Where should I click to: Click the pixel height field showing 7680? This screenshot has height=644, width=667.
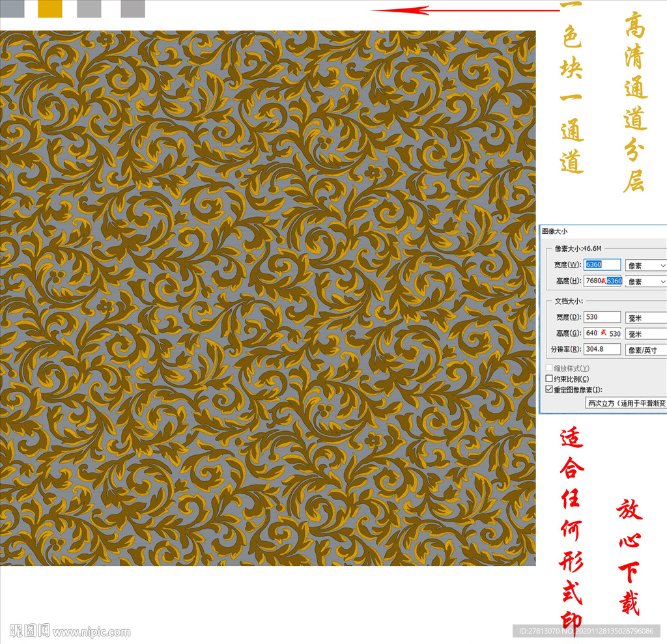pyautogui.click(x=593, y=281)
